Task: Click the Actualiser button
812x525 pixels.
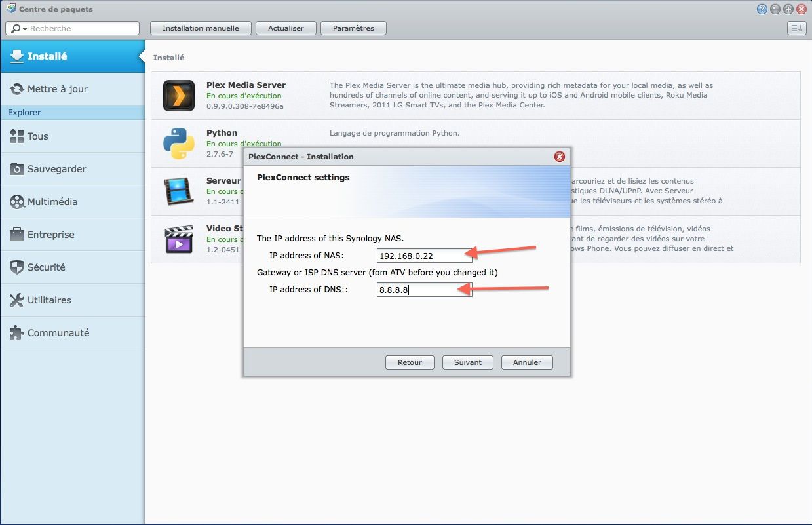Action: 286,28
